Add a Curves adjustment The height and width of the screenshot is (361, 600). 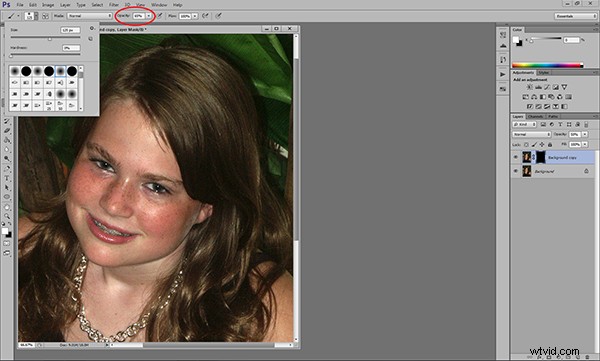547,87
